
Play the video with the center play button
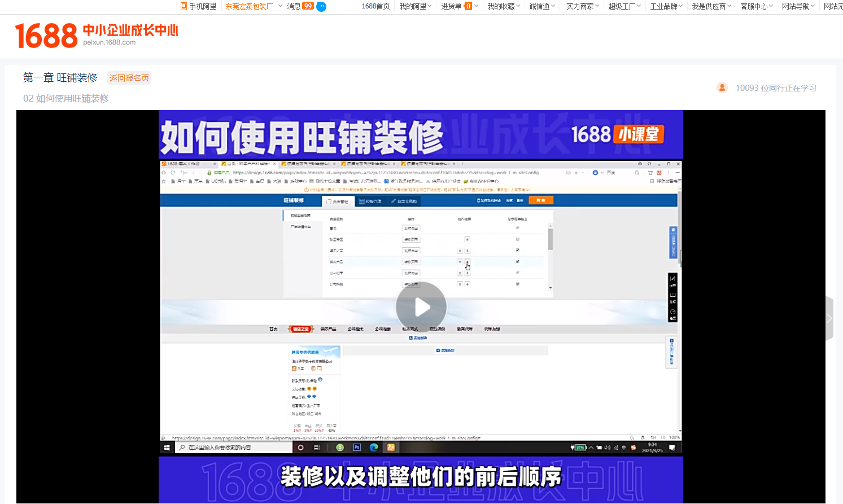(x=421, y=307)
